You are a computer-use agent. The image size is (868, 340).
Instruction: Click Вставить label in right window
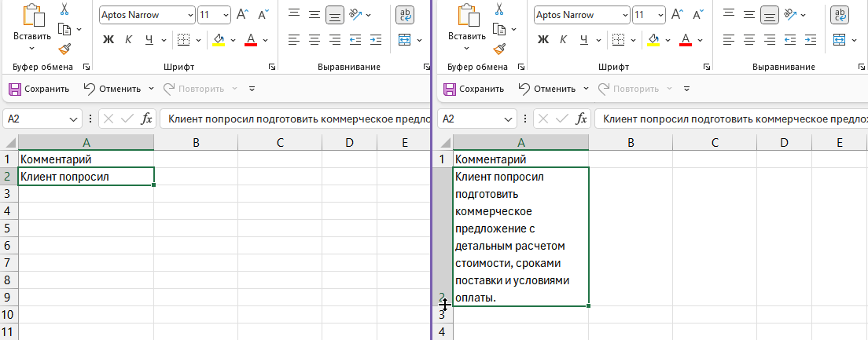467,36
